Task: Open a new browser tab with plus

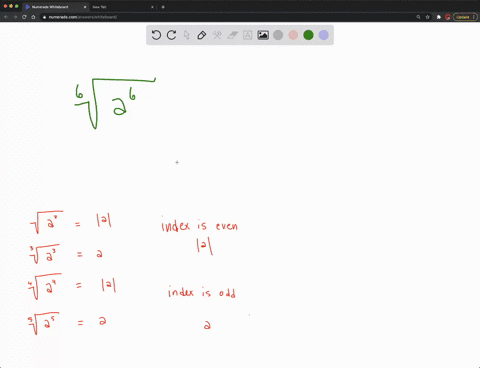Action: pyautogui.click(x=163, y=7)
